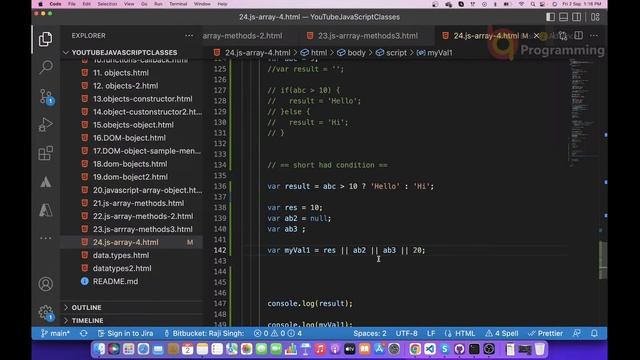The image size is (640, 360).
Task: Customize layout icon in title bar
Action: click(595, 17)
